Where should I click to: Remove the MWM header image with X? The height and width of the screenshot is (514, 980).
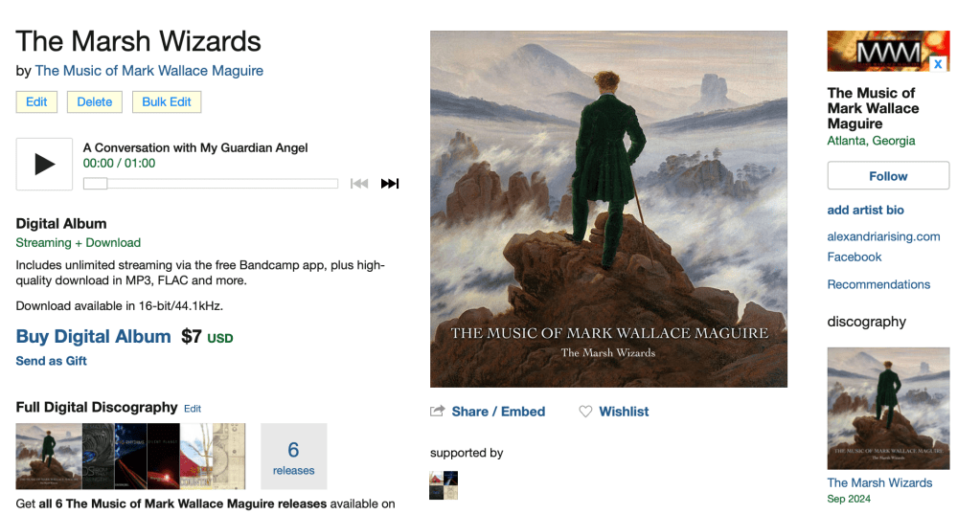click(x=938, y=64)
